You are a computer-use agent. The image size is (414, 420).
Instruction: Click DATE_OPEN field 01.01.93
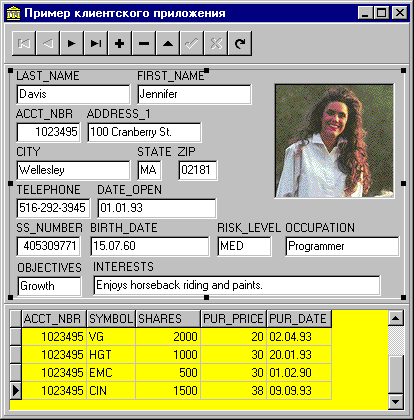click(x=157, y=208)
